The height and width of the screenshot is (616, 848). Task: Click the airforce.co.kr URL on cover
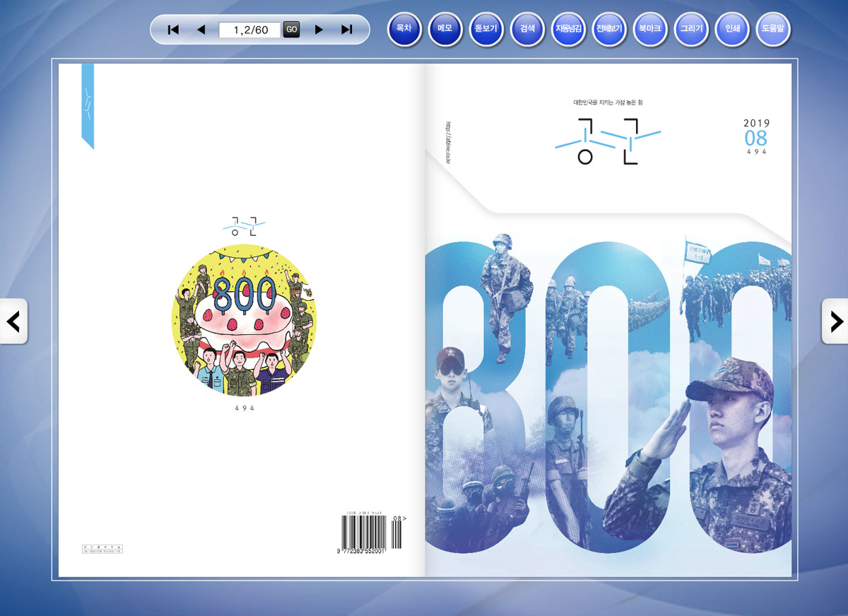point(448,142)
